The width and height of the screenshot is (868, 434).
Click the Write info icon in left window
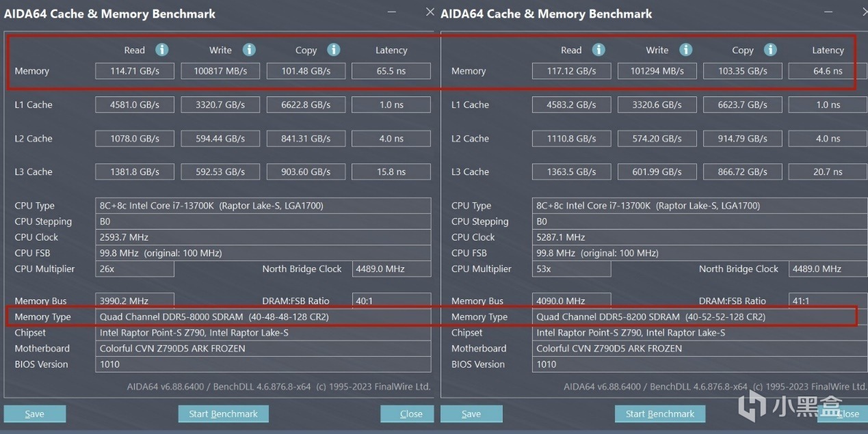point(249,50)
